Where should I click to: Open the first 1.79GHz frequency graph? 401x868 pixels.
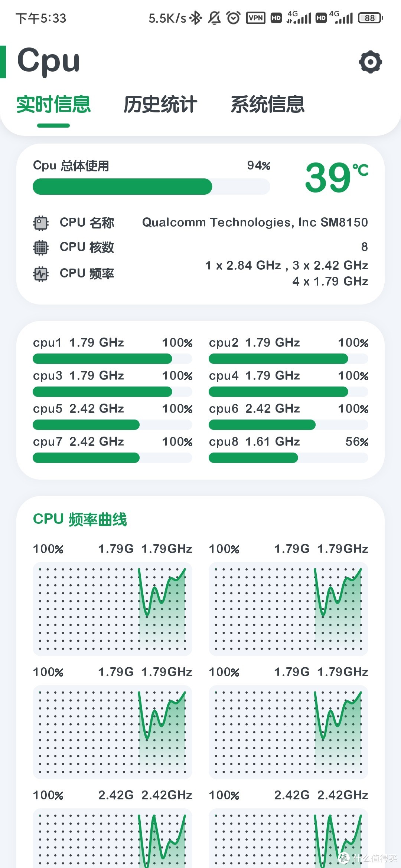(112, 609)
